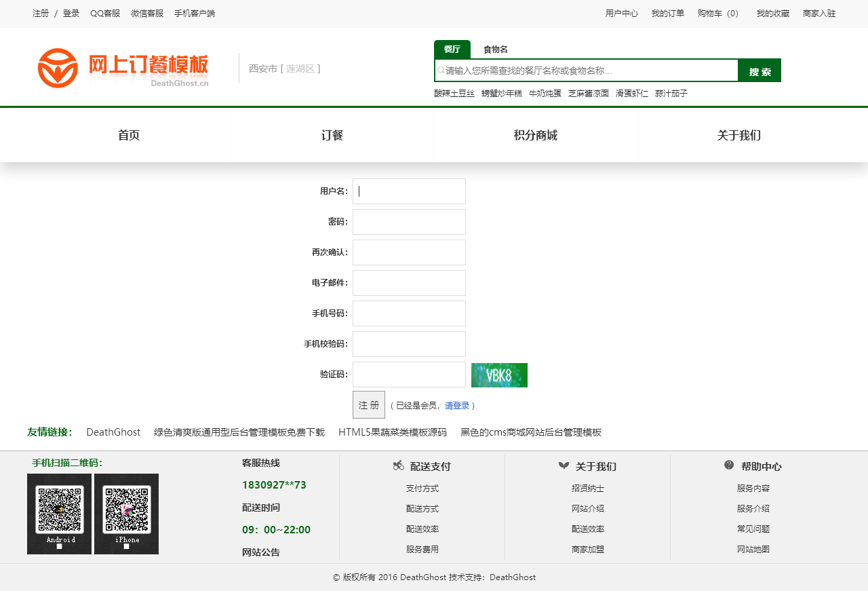
Task: Submit form with the 注册 button
Action: (x=369, y=405)
